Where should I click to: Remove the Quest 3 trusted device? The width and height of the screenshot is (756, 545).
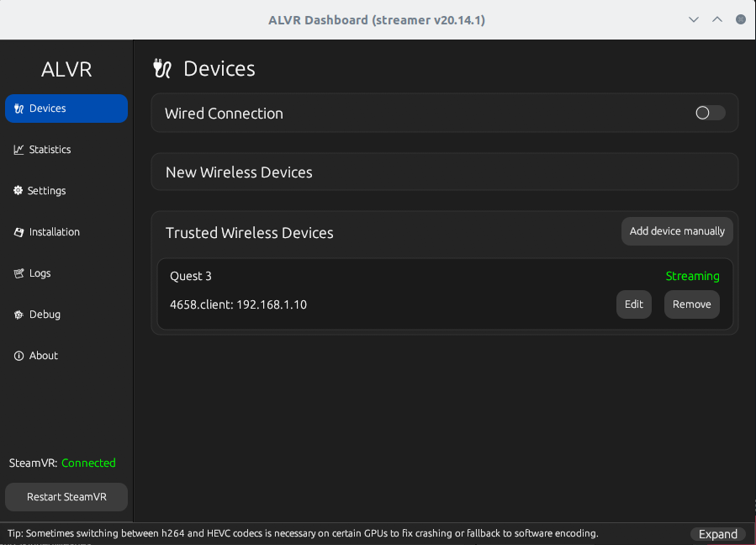point(691,304)
